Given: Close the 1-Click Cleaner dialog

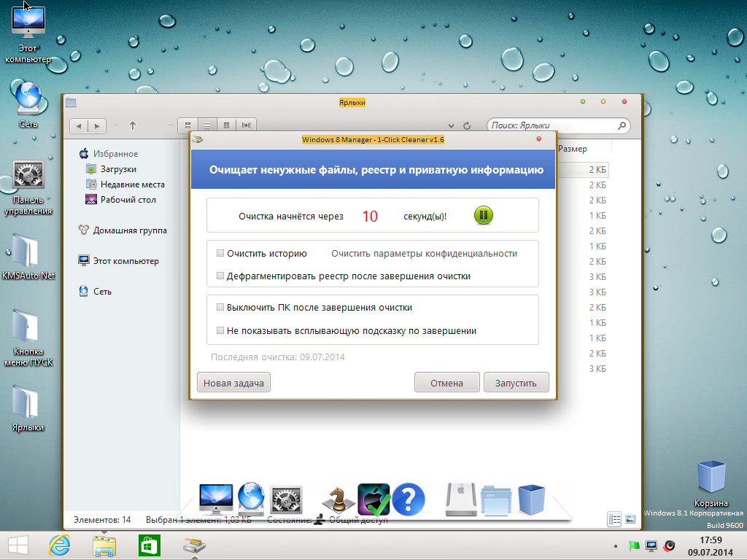Looking at the screenshot, I should [539, 139].
